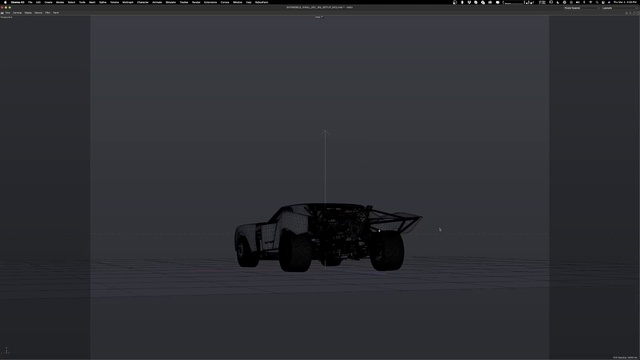640x360 pixels.
Task: Click the Batmobile car model in viewport
Action: point(328,237)
